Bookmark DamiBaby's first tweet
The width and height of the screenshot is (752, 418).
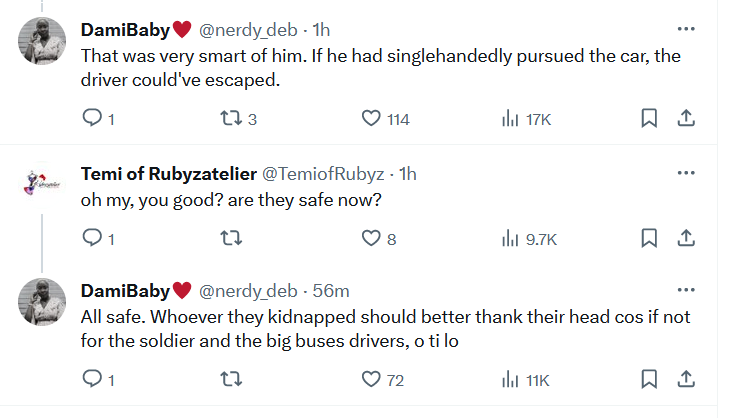click(648, 119)
